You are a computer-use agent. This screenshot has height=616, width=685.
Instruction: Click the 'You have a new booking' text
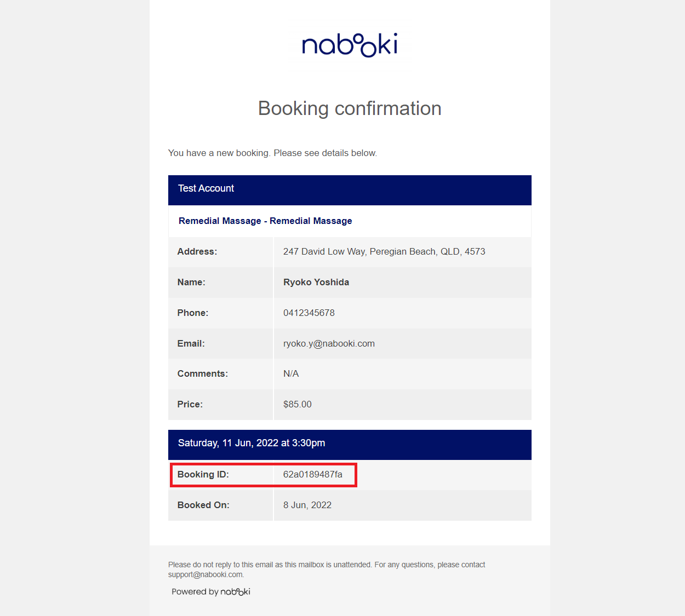pos(272,153)
